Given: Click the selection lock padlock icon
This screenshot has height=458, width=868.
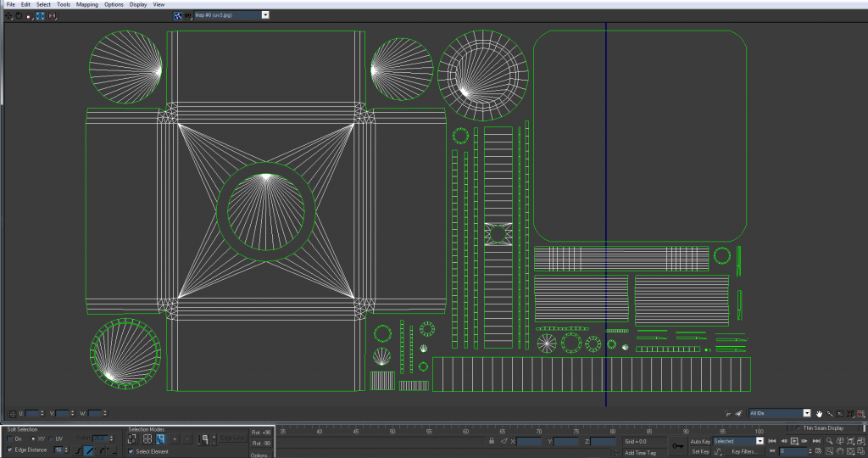Looking at the screenshot, I should [492, 441].
